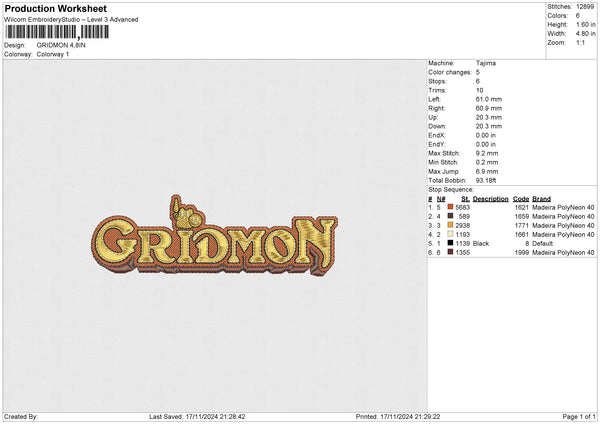Click the 'EndY:' label
The width and height of the screenshot is (600, 424).
point(437,144)
